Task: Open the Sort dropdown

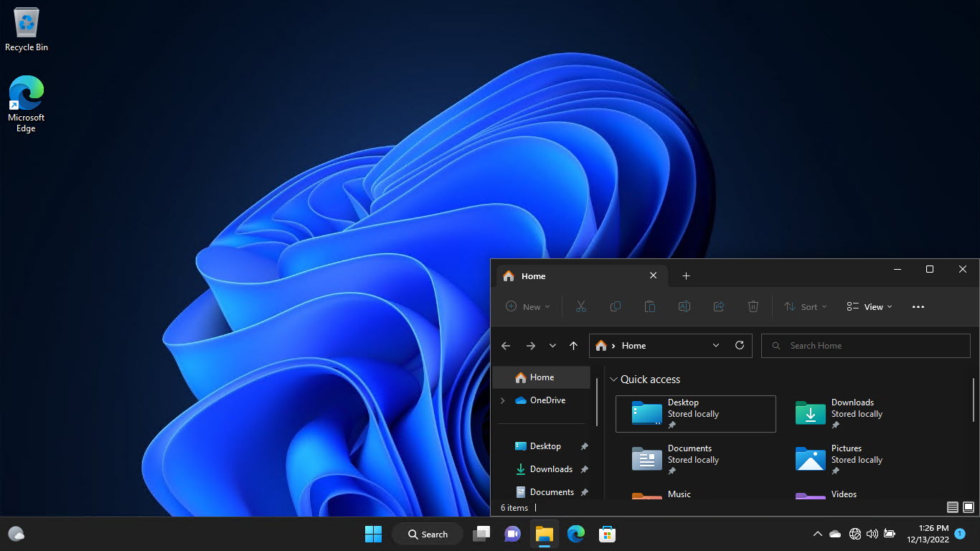Action: click(x=805, y=306)
